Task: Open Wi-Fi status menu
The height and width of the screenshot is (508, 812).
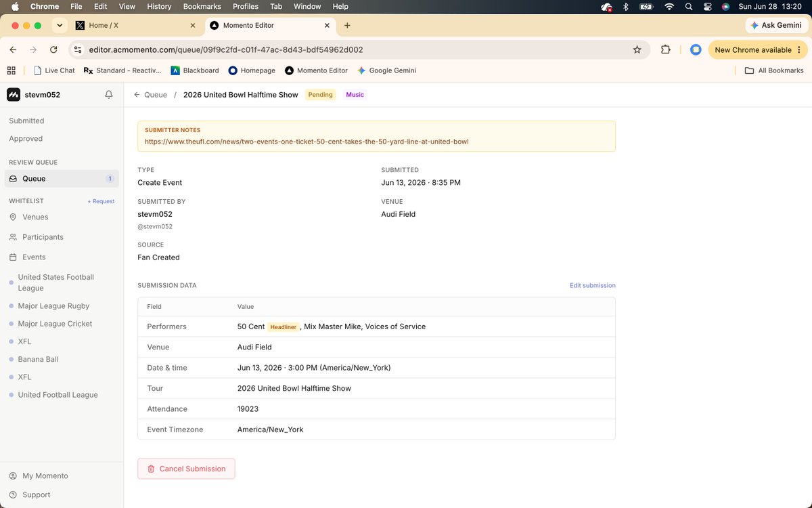Action: (669, 6)
